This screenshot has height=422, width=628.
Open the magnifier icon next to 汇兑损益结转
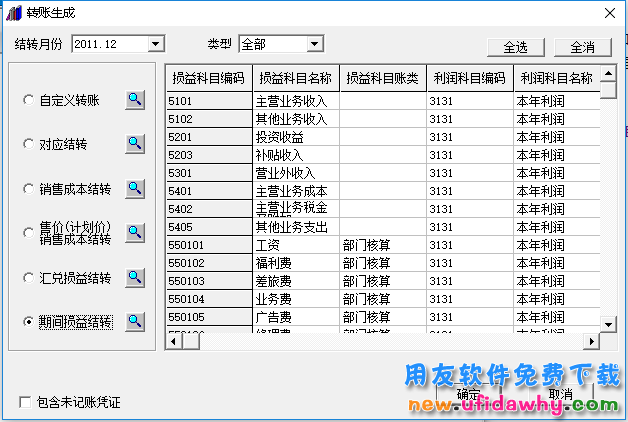click(135, 277)
